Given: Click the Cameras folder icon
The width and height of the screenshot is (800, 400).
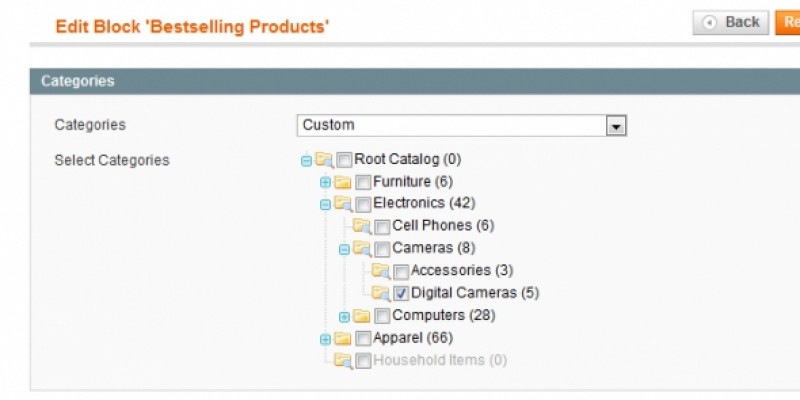Looking at the screenshot, I should (362, 249).
